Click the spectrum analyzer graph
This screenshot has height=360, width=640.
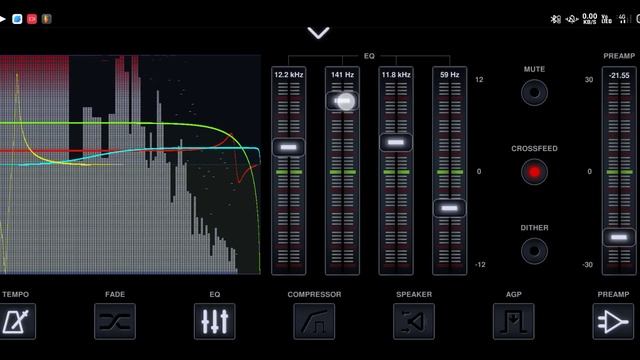[130, 164]
